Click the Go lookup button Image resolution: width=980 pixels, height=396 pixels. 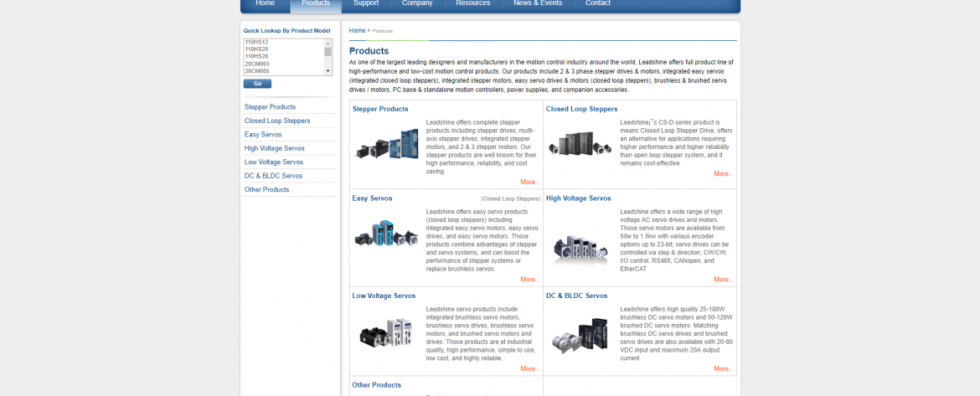(257, 84)
